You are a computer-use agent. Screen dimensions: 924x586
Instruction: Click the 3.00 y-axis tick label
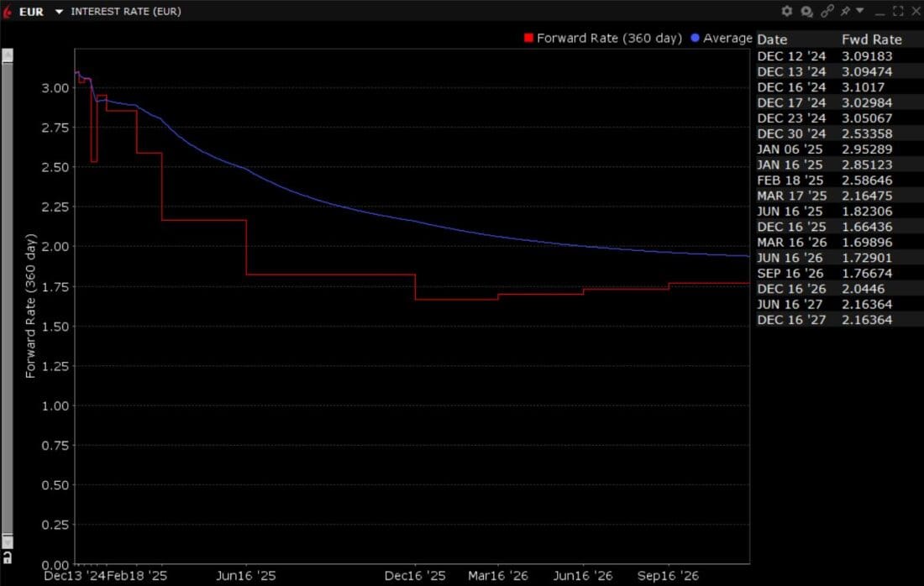click(x=55, y=88)
